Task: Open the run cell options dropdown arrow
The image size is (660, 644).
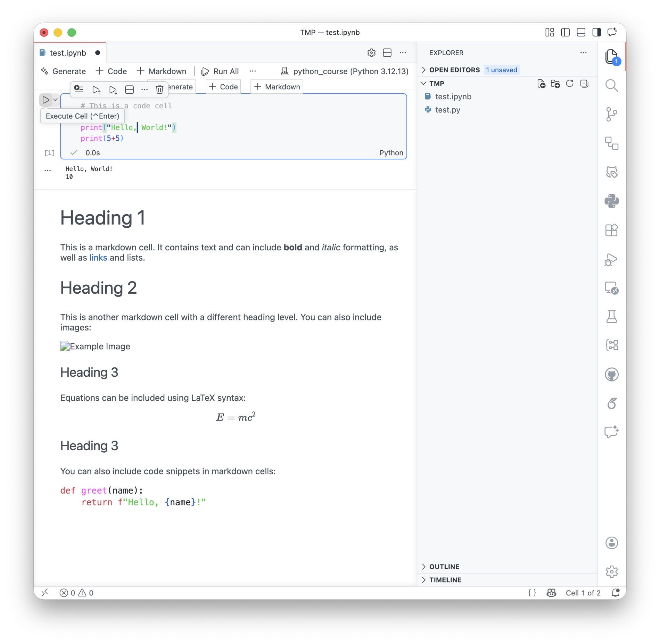Action: point(55,100)
